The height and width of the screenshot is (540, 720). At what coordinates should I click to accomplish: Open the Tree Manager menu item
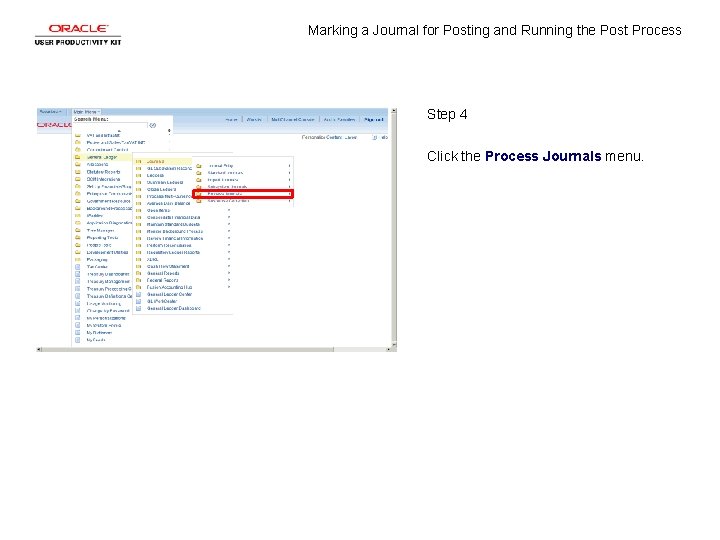point(100,231)
